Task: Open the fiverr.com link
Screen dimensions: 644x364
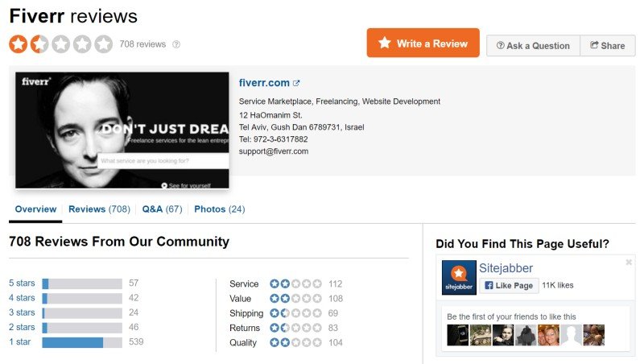Action: [x=264, y=83]
